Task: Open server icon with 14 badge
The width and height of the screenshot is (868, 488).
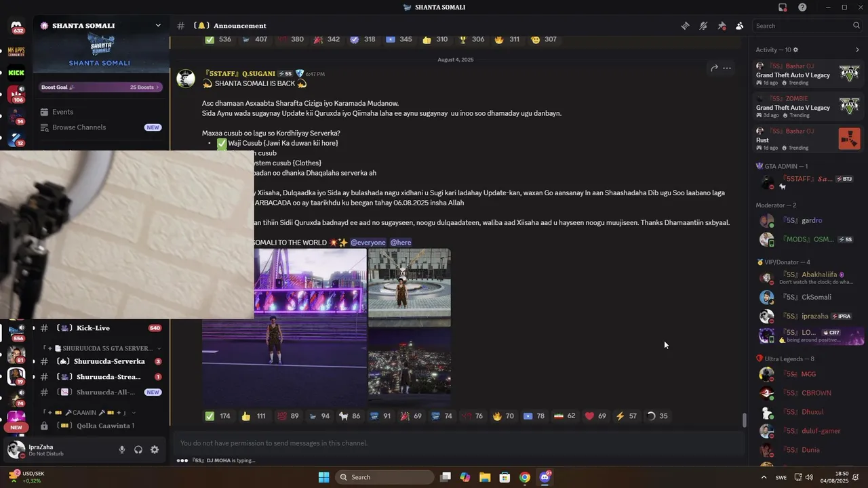Action: (x=16, y=115)
